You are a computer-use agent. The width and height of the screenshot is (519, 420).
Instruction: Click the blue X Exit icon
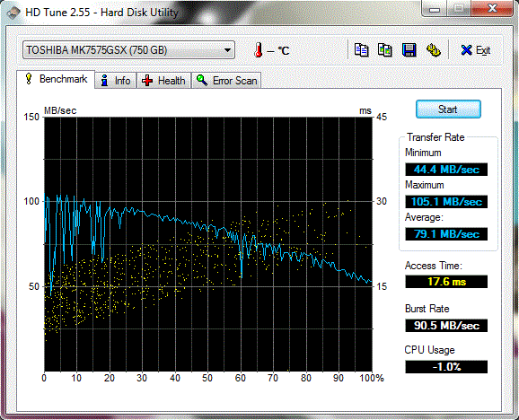coord(466,50)
